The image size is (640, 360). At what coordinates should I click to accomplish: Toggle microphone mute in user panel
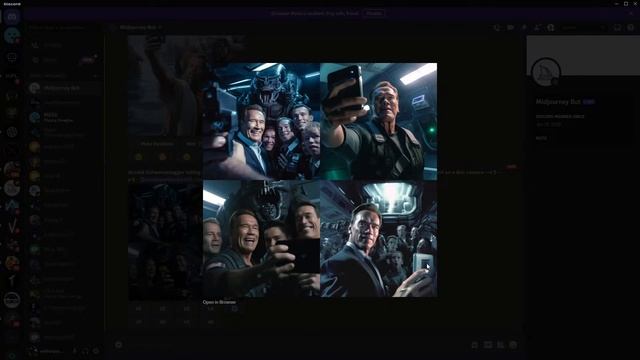75,351
